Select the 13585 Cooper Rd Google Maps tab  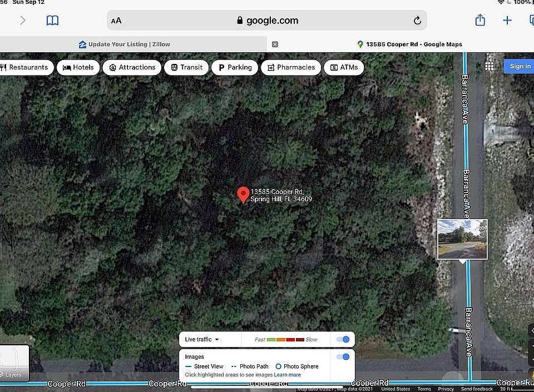[410, 44]
